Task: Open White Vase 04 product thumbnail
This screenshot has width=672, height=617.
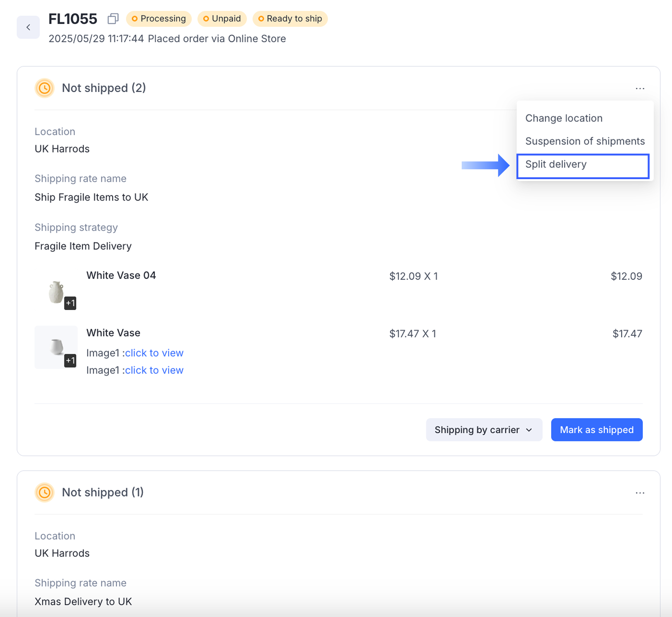Action: click(55, 291)
